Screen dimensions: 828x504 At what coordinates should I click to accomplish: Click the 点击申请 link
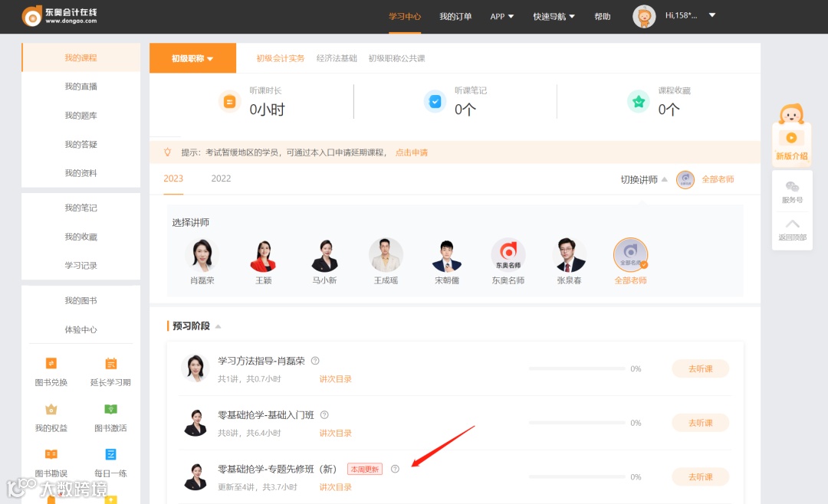click(x=412, y=152)
